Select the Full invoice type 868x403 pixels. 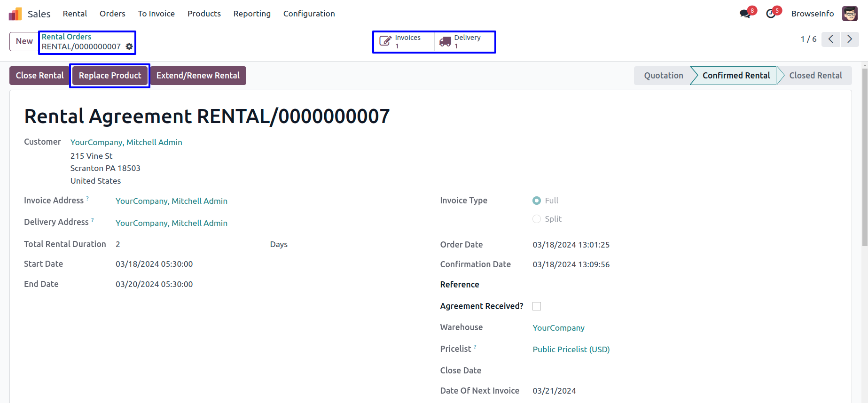[537, 201]
